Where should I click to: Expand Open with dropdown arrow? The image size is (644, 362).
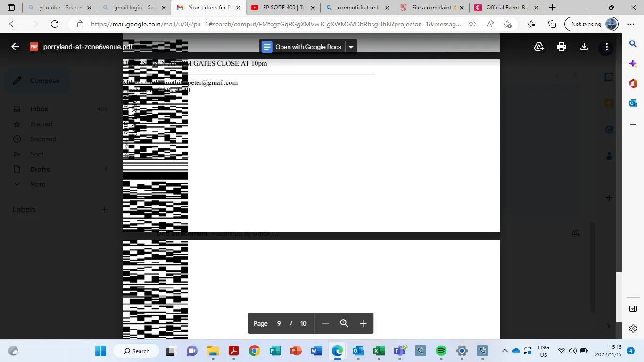(351, 47)
